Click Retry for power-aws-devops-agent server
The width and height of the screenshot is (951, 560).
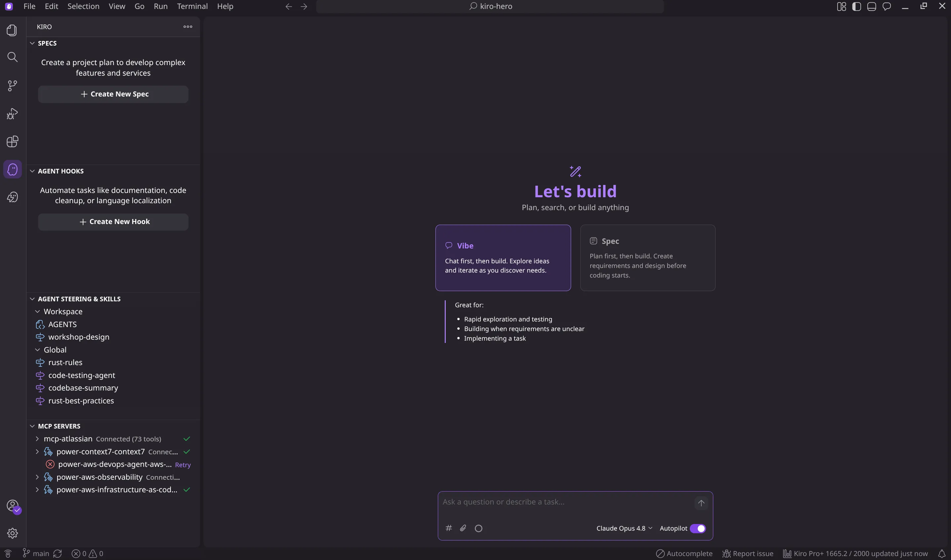(183, 465)
